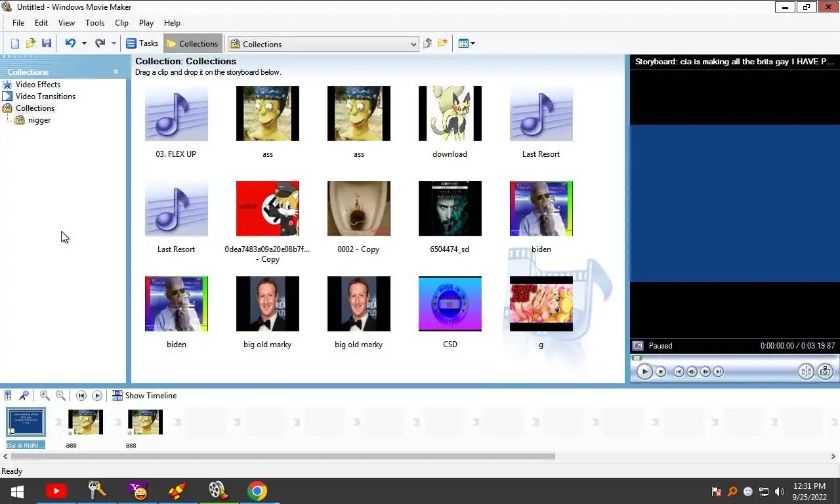Open the Clip menu
The image size is (840, 504).
click(121, 22)
